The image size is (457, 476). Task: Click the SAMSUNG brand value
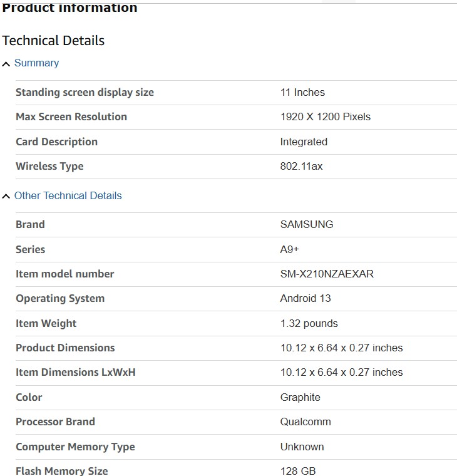tap(307, 225)
